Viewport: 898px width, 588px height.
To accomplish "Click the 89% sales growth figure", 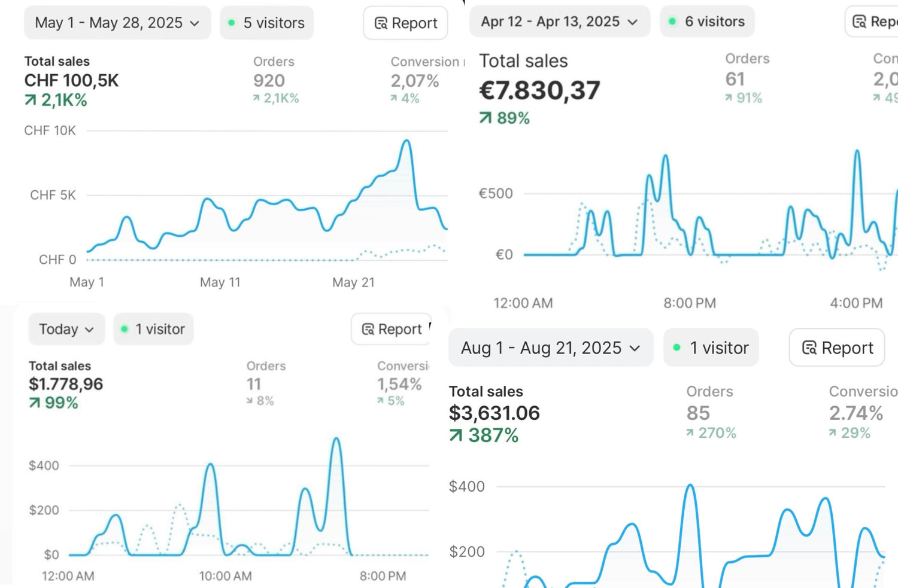I will click(x=505, y=118).
